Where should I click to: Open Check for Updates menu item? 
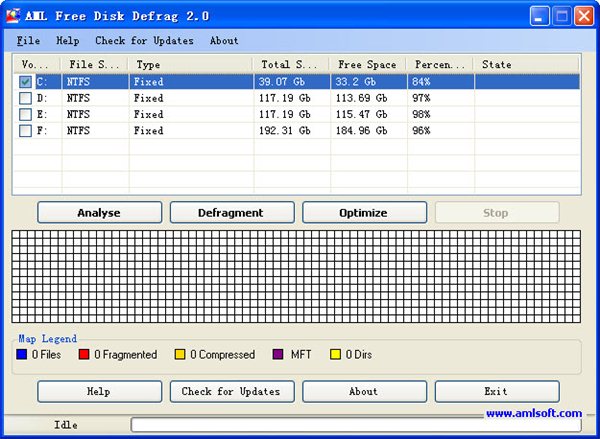145,41
